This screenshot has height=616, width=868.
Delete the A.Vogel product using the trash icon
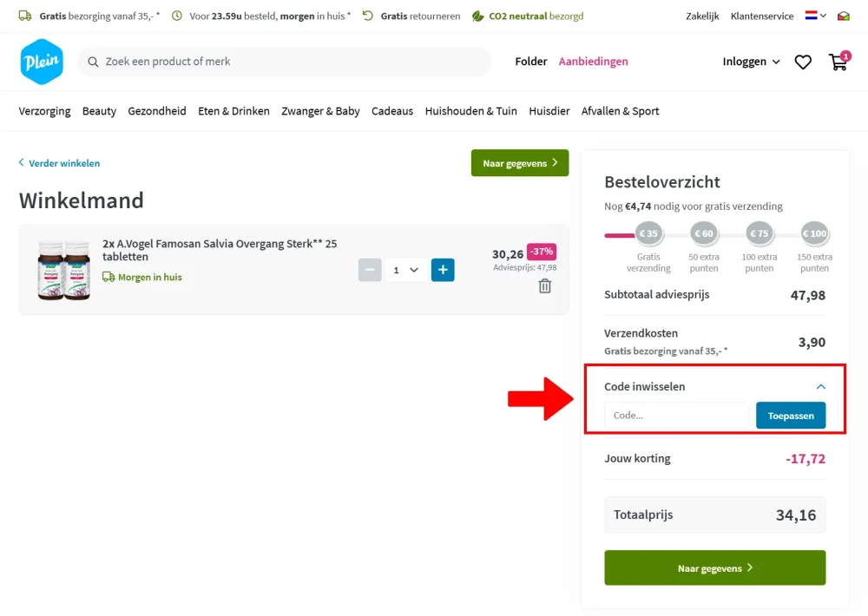click(545, 286)
